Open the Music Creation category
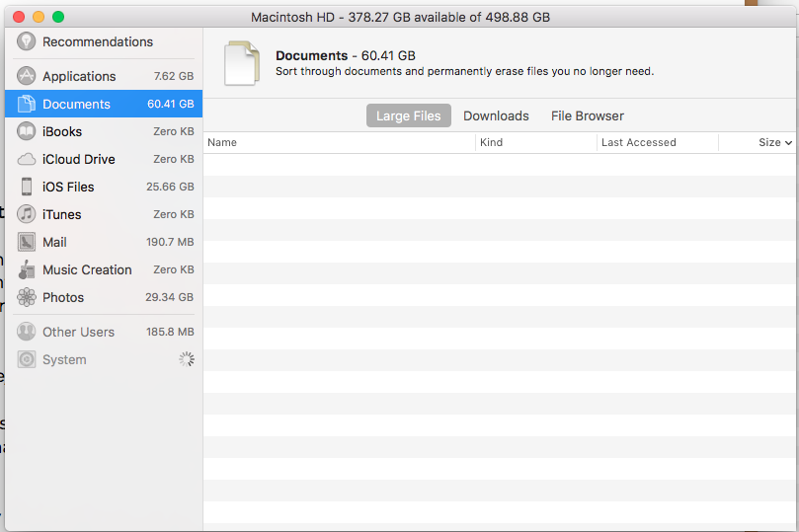This screenshot has width=799, height=532. (x=87, y=269)
